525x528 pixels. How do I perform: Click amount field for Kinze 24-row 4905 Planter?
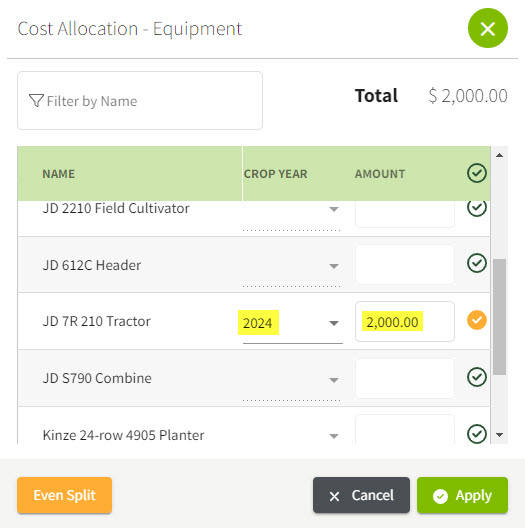405,430
